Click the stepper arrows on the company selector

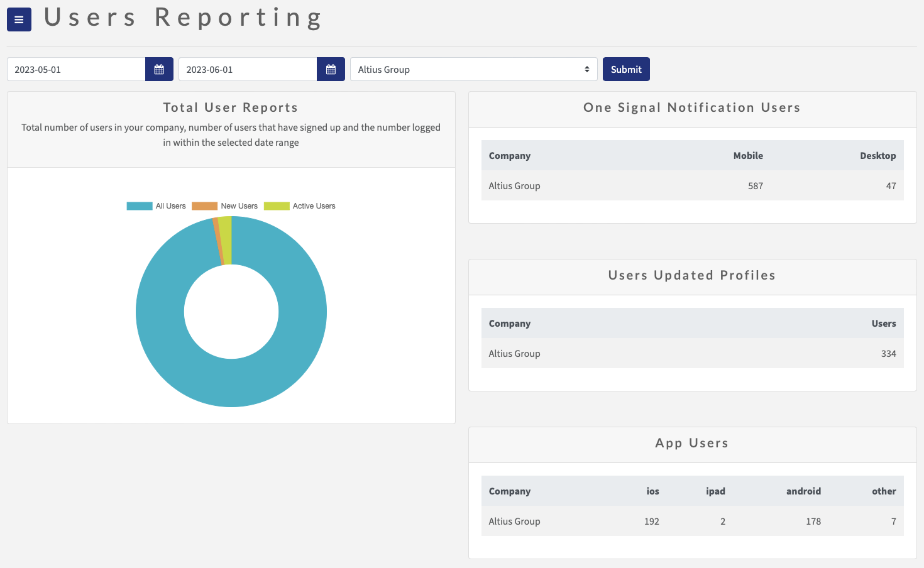586,69
